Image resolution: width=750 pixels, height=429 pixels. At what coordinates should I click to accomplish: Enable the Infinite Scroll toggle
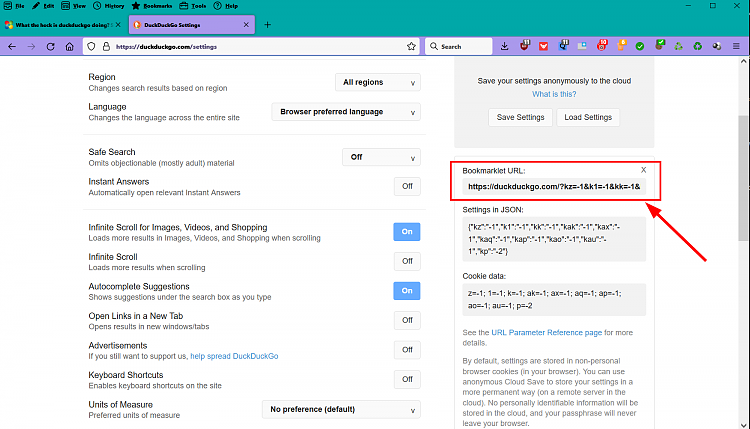(407, 261)
